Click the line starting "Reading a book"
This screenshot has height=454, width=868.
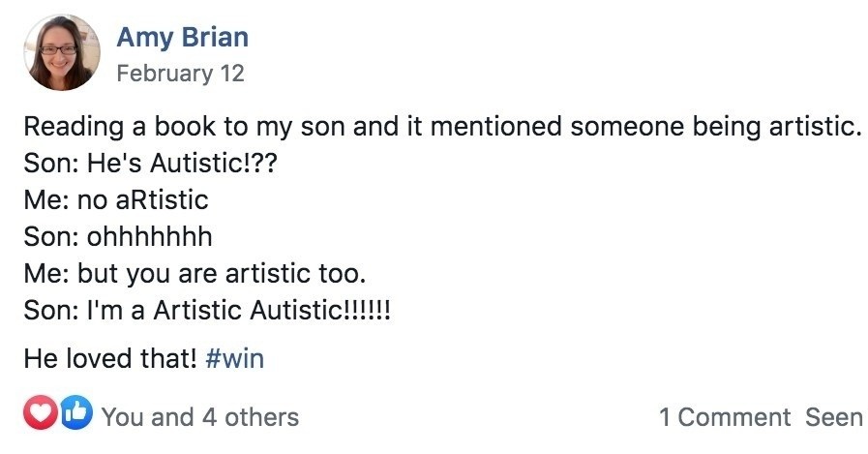click(441, 128)
